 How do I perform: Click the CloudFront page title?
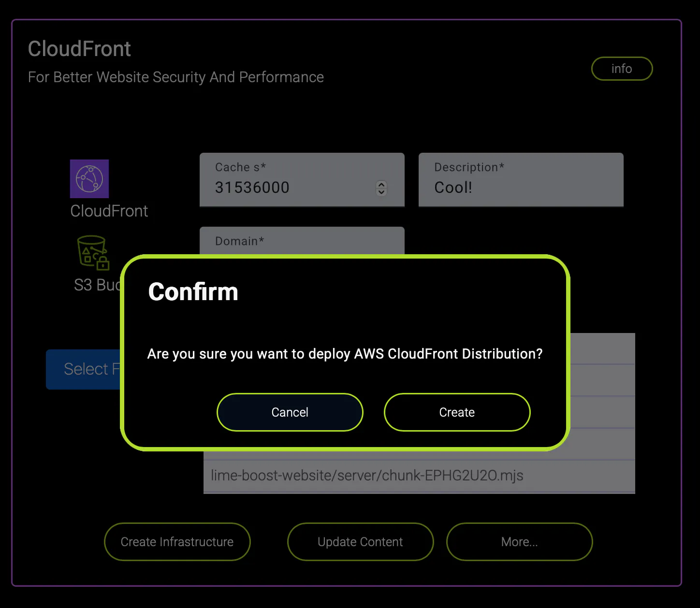pyautogui.click(x=79, y=49)
